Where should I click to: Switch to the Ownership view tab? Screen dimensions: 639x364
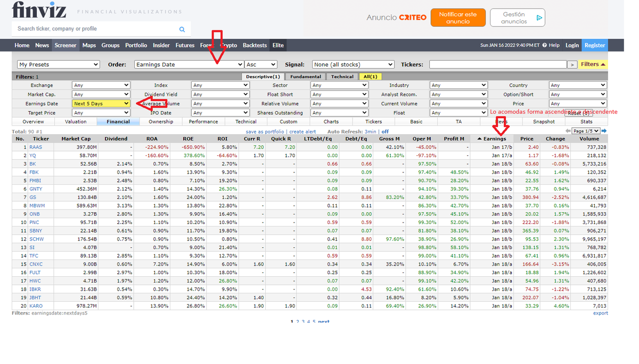(161, 122)
